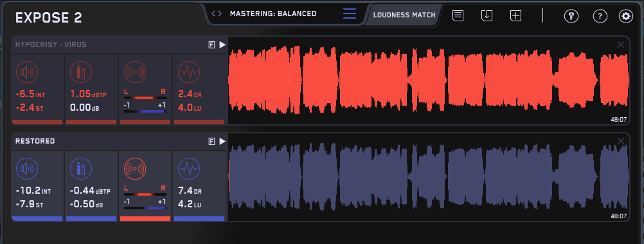644x244 pixels.
Task: Toggle Loudness Match mode
Action: [x=404, y=15]
